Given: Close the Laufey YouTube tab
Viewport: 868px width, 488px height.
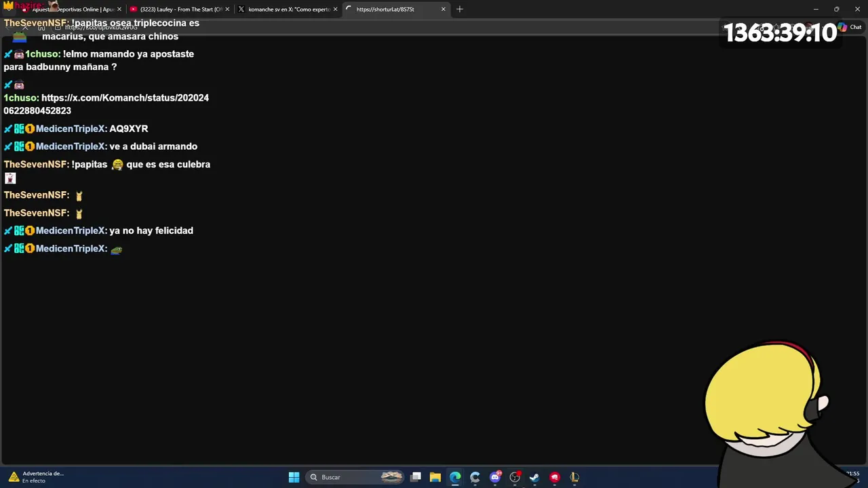Looking at the screenshot, I should [227, 9].
